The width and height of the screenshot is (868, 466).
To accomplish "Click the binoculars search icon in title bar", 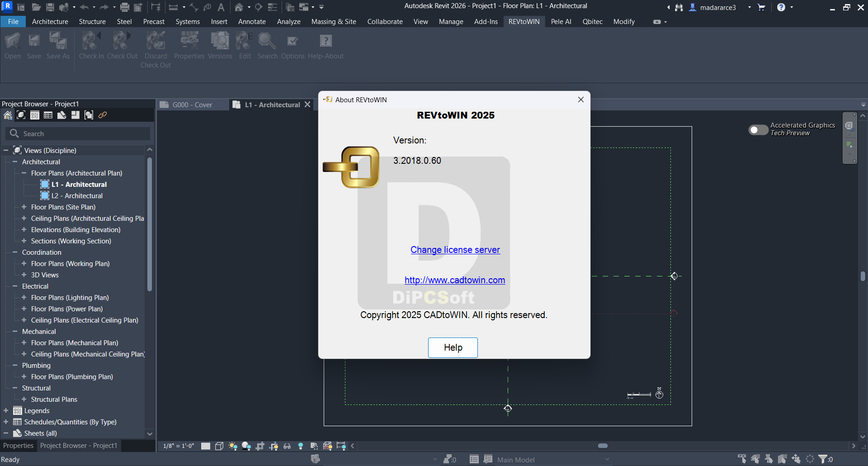I will pos(679,7).
